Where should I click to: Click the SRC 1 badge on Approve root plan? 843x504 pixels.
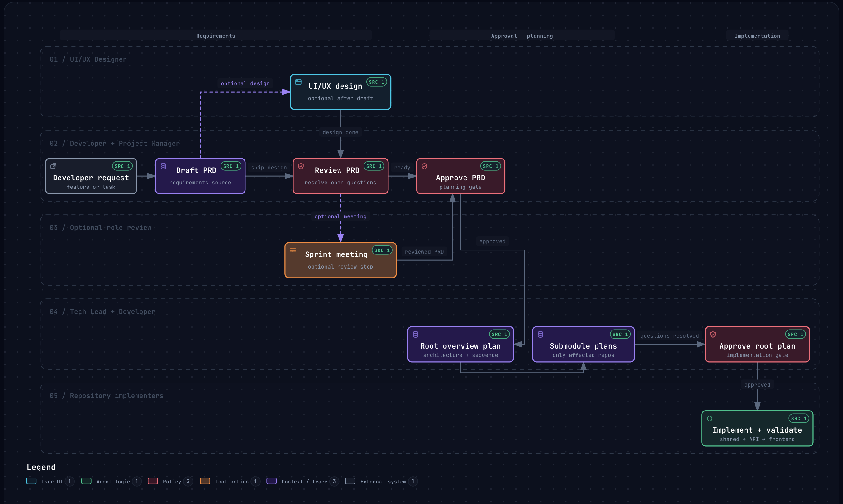pos(795,335)
